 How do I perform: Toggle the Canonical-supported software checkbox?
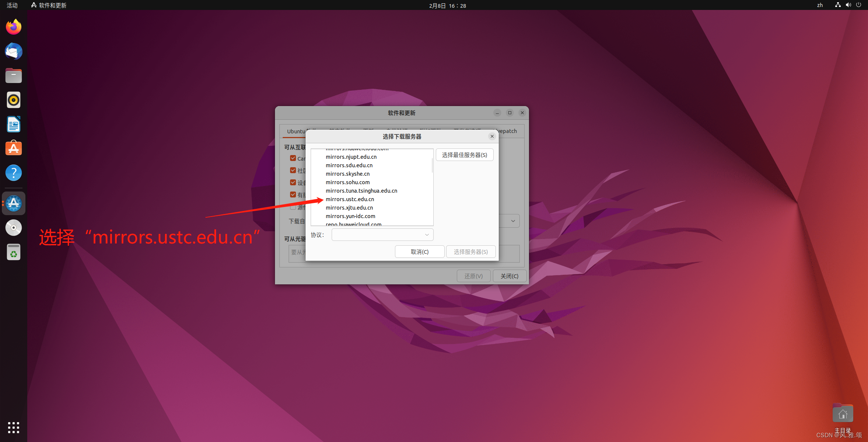point(293,158)
